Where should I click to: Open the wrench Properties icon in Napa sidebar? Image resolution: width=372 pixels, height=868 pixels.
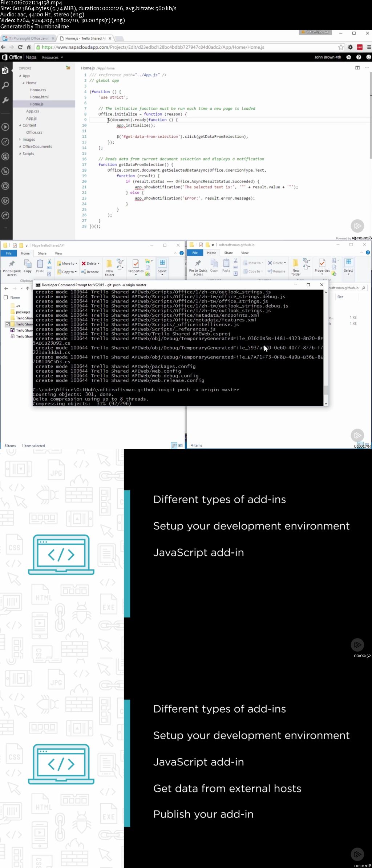(5, 100)
